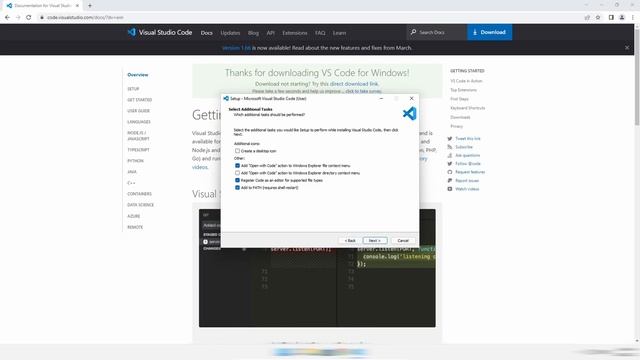Viewport: 640px width, 360px height.
Task: Reload the page with the refresh icon
Action: pyautogui.click(x=29, y=18)
